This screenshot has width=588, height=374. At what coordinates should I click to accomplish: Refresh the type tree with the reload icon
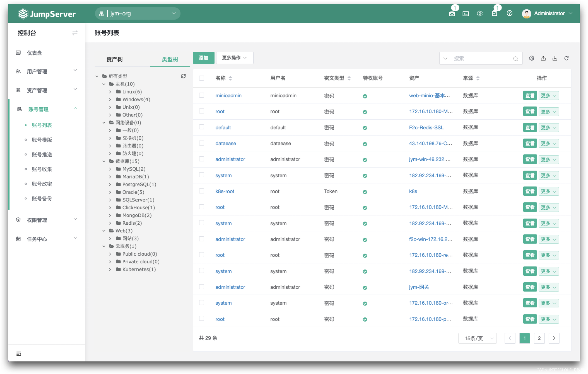point(183,76)
